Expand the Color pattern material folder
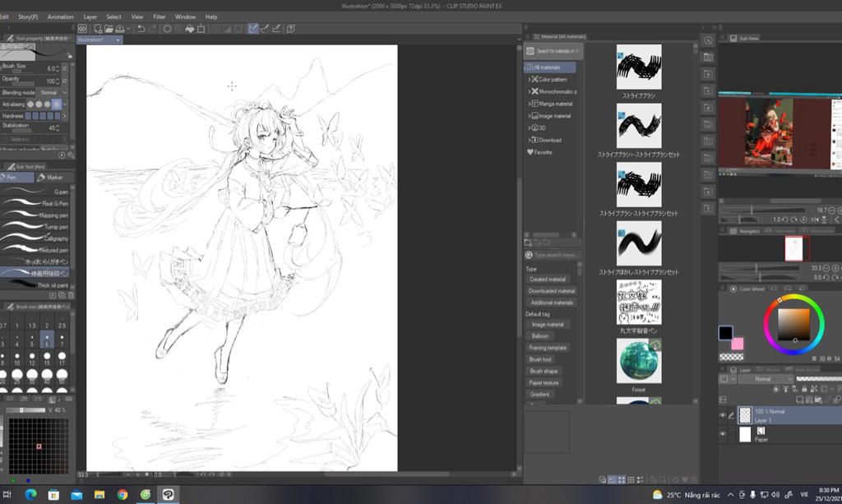The height and width of the screenshot is (504, 842). 529,80
